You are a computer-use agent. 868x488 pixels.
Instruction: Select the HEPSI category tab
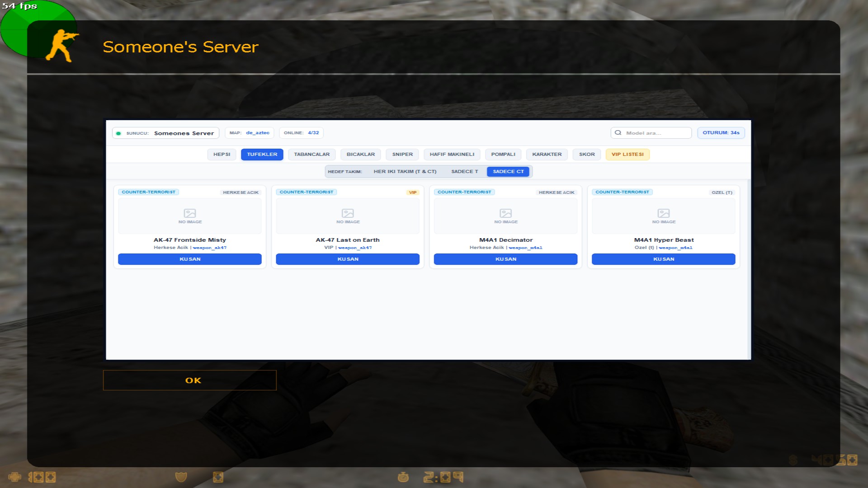222,155
